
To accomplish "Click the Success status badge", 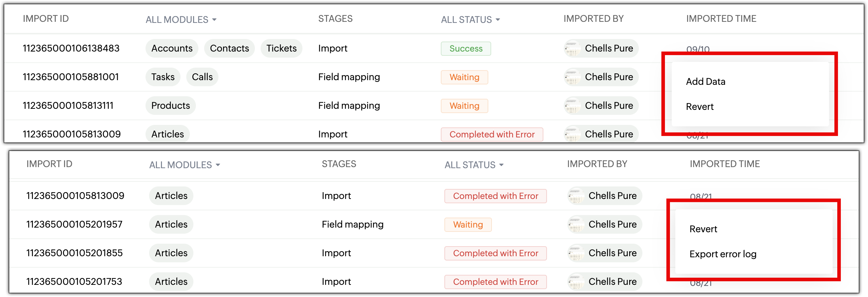I will pyautogui.click(x=465, y=48).
